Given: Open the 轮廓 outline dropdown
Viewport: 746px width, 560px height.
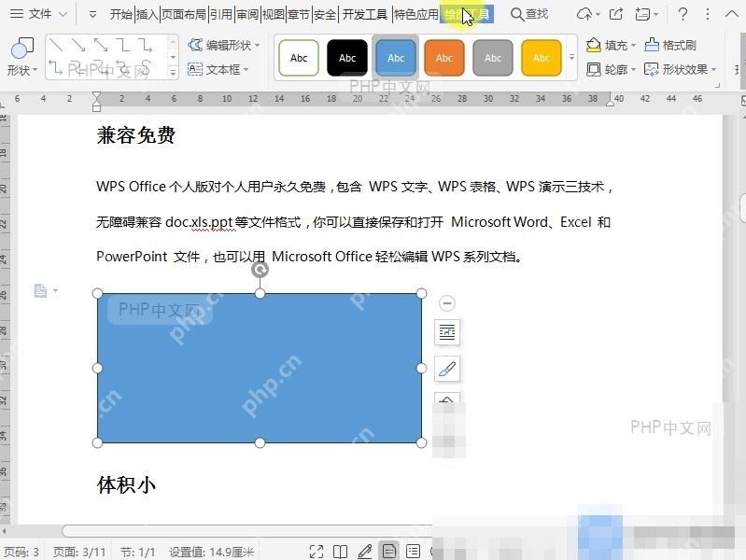Looking at the screenshot, I should 611,69.
